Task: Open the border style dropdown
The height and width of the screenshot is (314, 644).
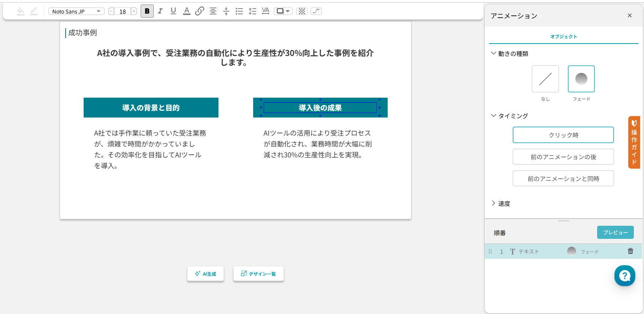Action: (283, 11)
